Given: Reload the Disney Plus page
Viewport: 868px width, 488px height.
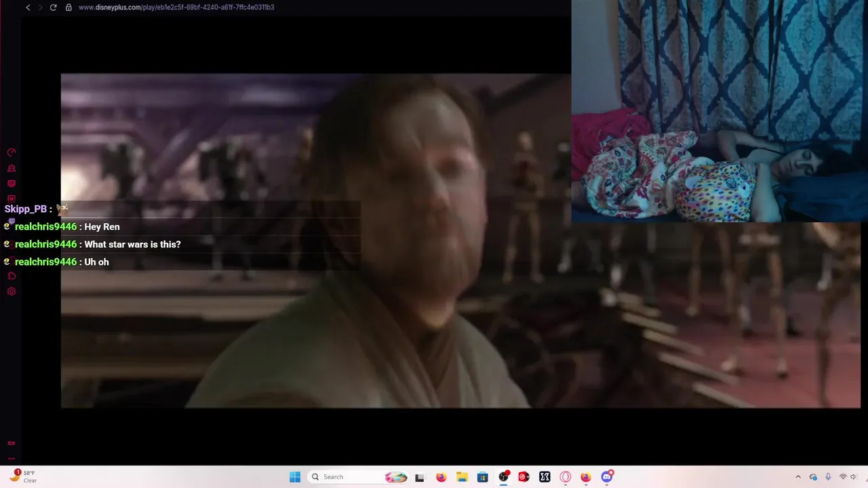Looking at the screenshot, I should point(53,7).
